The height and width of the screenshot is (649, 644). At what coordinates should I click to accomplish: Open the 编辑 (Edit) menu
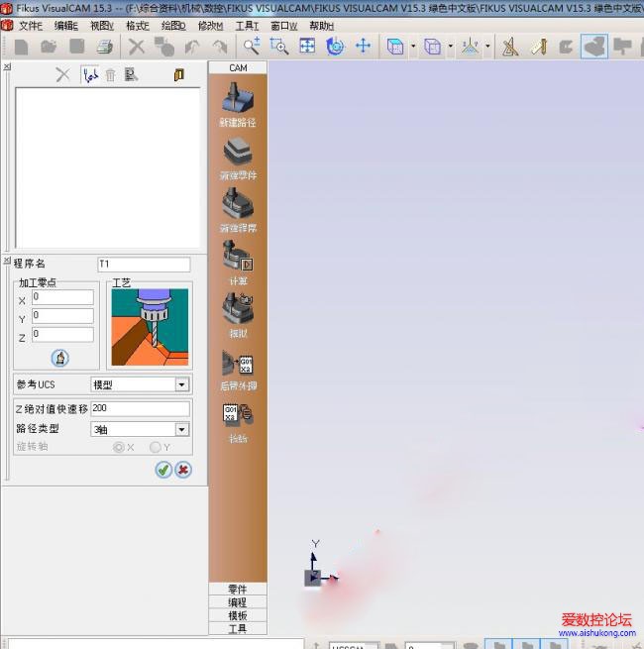pyautogui.click(x=65, y=26)
